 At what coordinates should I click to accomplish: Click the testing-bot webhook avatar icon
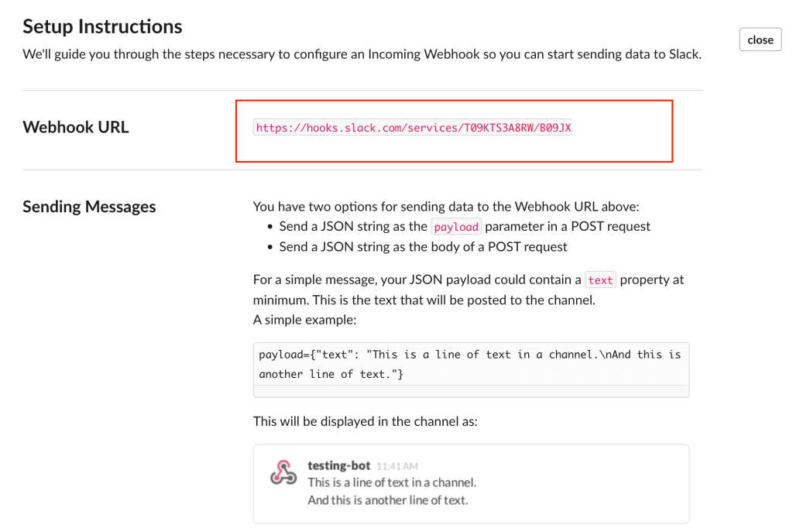point(283,473)
